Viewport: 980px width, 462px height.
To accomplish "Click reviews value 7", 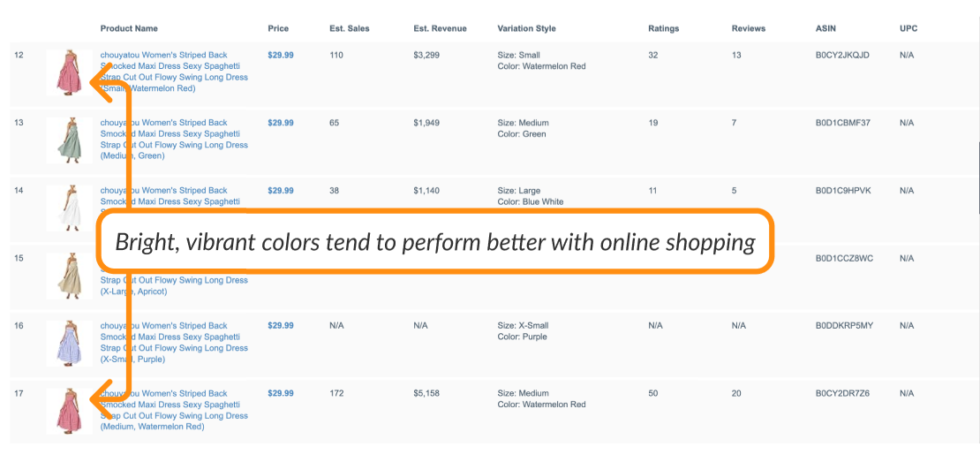I will pos(735,123).
